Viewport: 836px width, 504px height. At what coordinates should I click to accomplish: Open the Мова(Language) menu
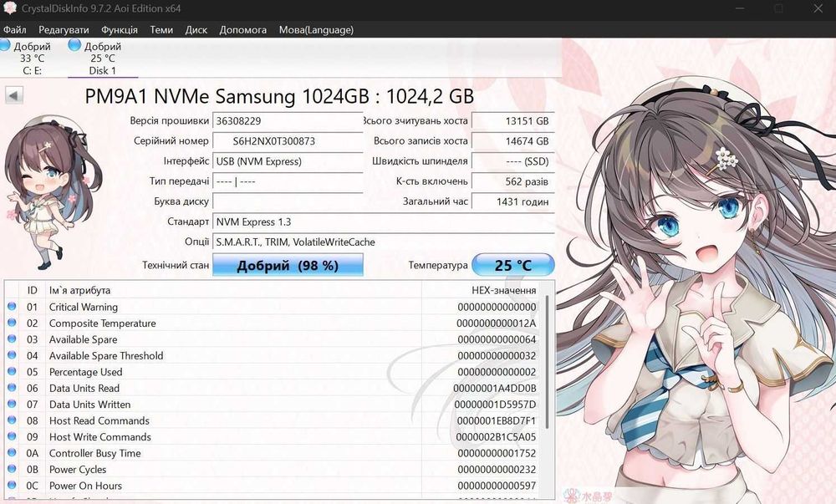click(x=316, y=30)
